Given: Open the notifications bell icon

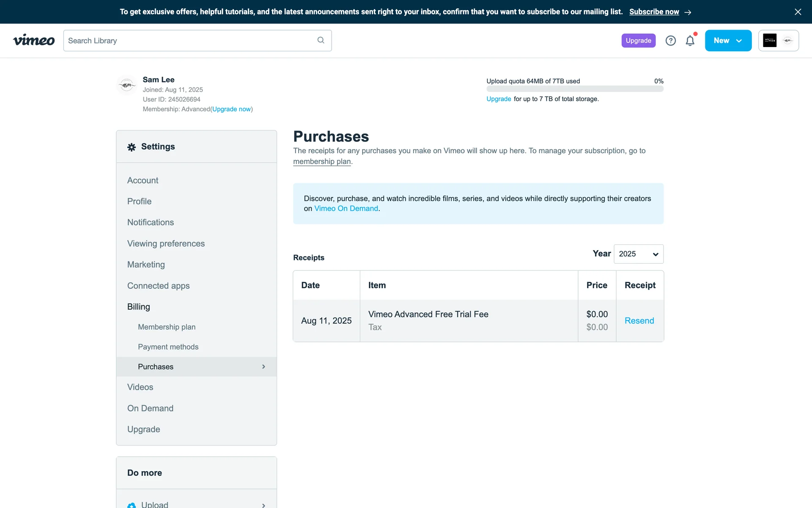Looking at the screenshot, I should 690,41.
